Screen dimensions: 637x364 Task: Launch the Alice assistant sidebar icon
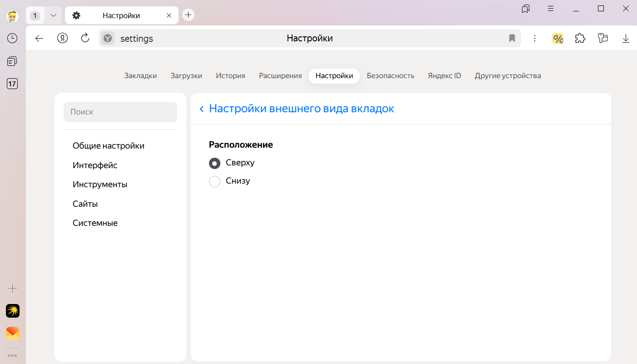pyautogui.click(x=12, y=311)
